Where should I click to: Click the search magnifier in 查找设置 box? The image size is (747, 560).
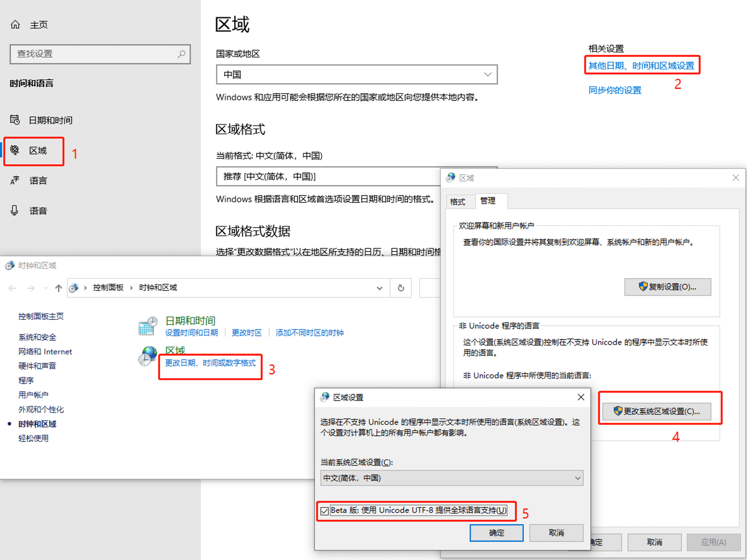click(181, 54)
